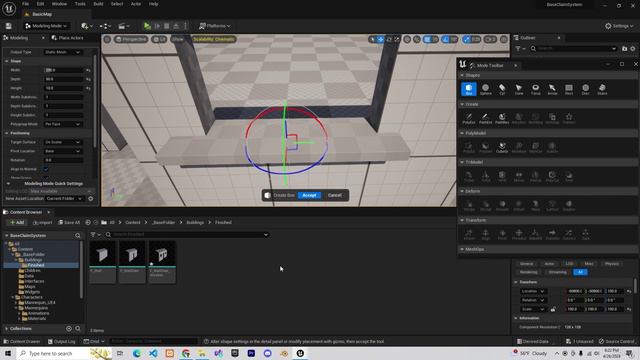Click the save icon in main toolbar
The height and width of the screenshot is (360, 640).
pyautogui.click(x=8, y=26)
